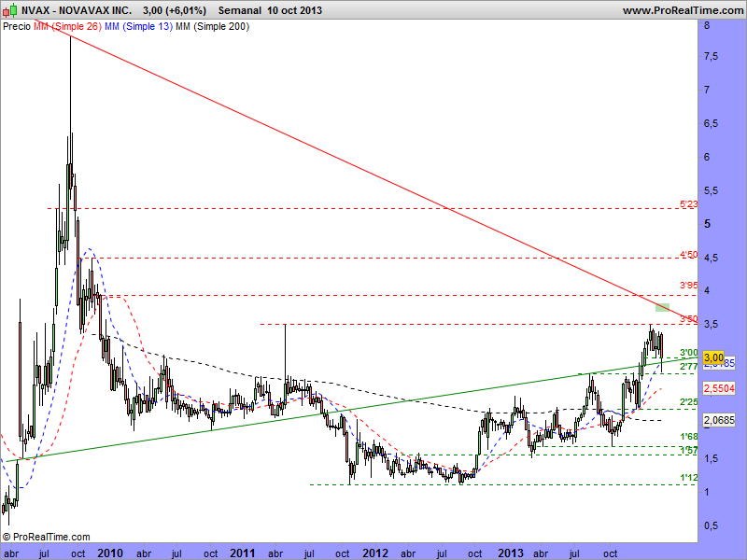Click the 3'95 resistance level label
Image resolution: width=747 pixels, height=560 pixels.
coord(688,286)
